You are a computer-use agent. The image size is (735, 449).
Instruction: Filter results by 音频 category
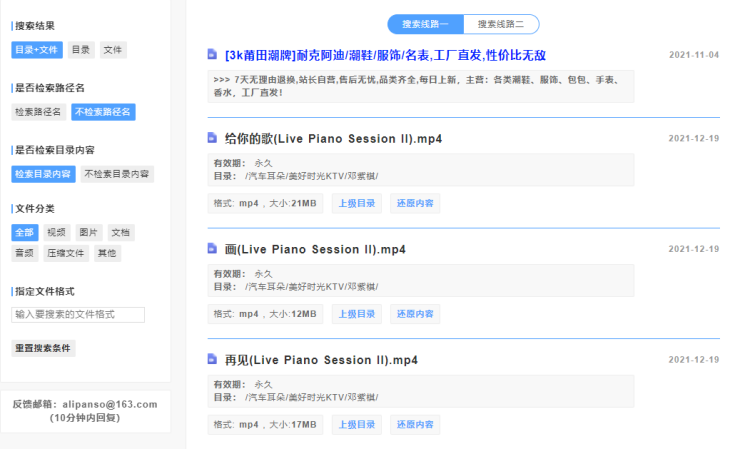24,254
